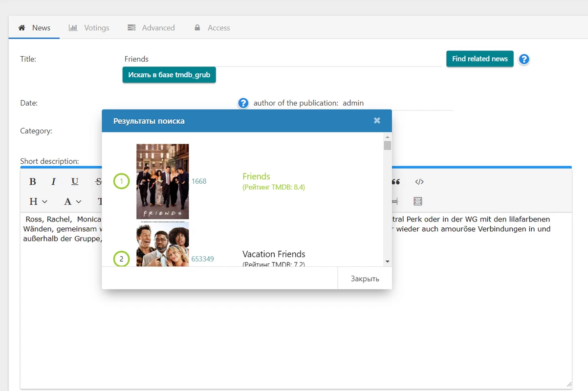Click the keyboard-like icon in the editor toolbar
588x391 pixels.
(x=417, y=201)
